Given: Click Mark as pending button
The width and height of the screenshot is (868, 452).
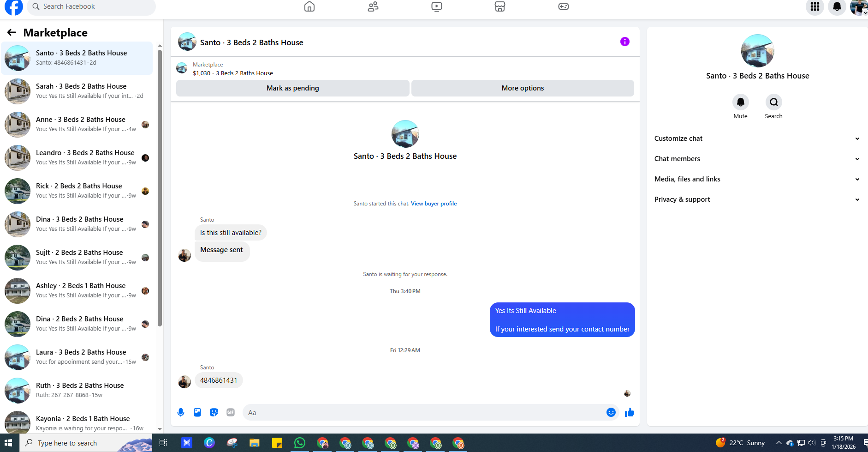Looking at the screenshot, I should (x=293, y=88).
